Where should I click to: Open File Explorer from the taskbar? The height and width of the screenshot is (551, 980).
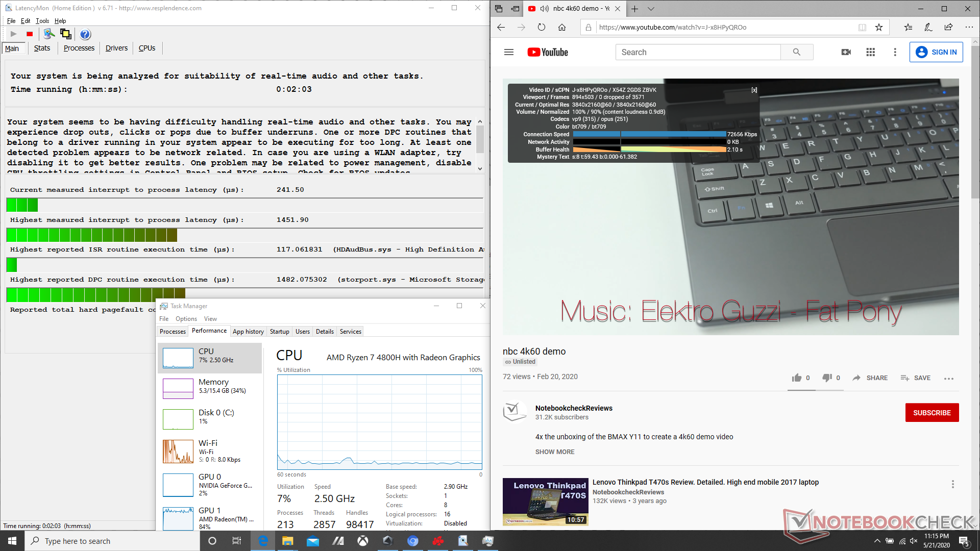pyautogui.click(x=287, y=541)
